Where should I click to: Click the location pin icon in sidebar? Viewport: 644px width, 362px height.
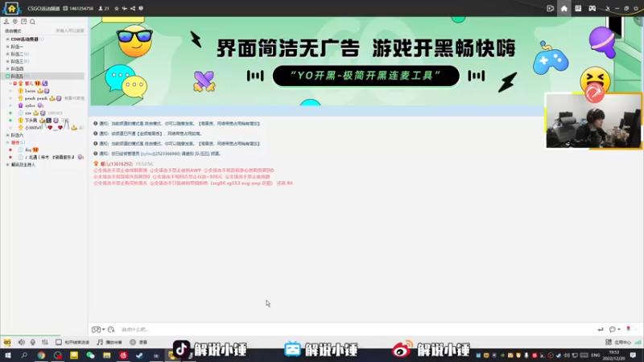point(15,22)
